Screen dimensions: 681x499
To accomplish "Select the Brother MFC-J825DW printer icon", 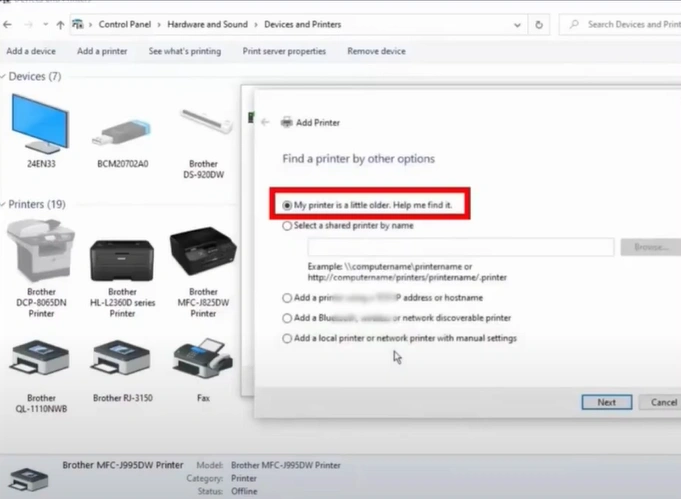I will pos(204,256).
